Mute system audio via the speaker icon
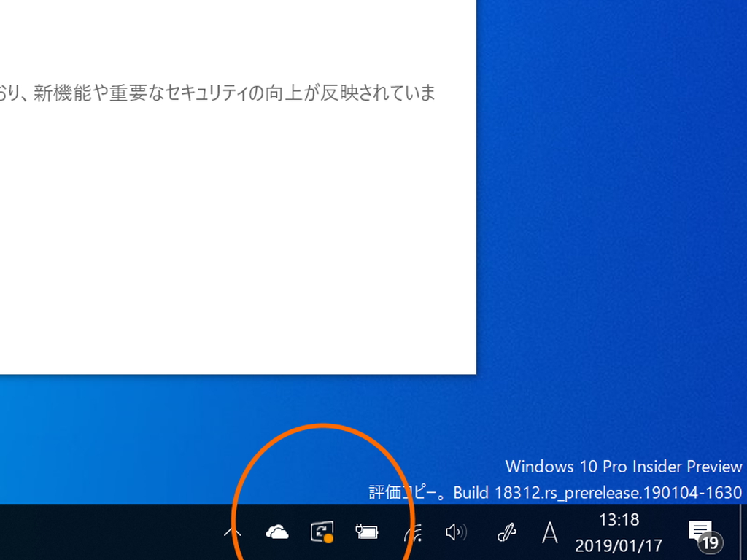Image resolution: width=747 pixels, height=560 pixels. click(x=457, y=533)
